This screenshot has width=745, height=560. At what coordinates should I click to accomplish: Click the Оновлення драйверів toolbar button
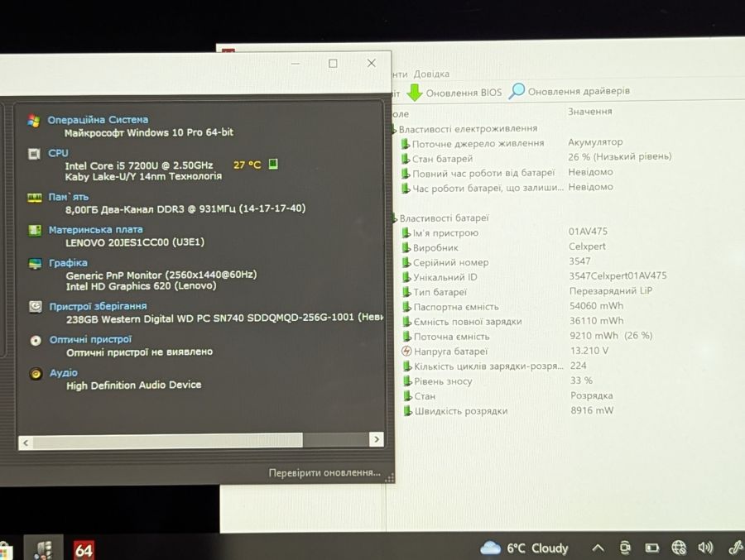pos(570,91)
